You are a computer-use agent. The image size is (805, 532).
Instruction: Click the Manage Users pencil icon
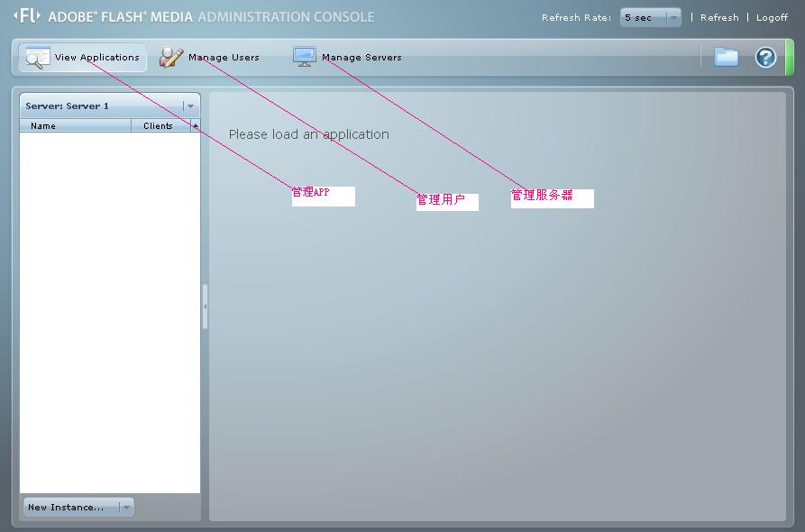(171, 58)
